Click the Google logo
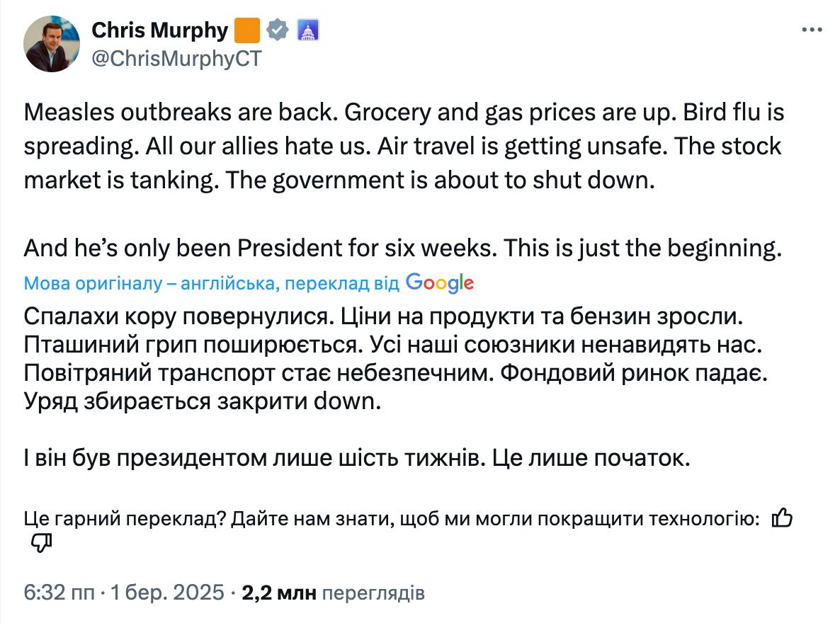The width and height of the screenshot is (840, 623). pos(440,283)
